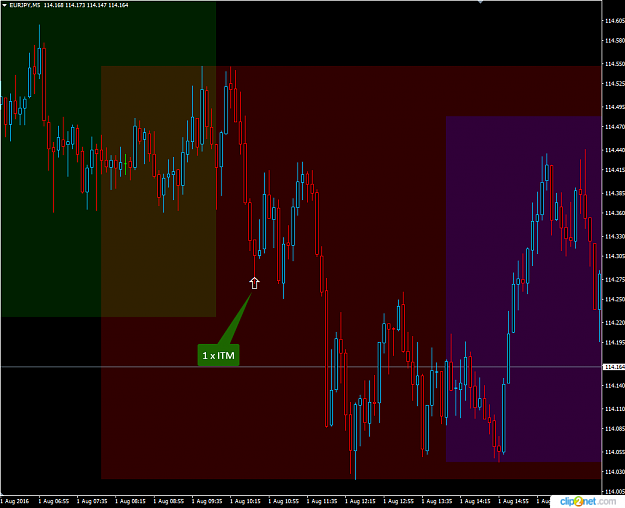Click time axis label 1 Aug 14:55
Image resolution: width=625 pixels, height=508 pixels.
tap(513, 501)
